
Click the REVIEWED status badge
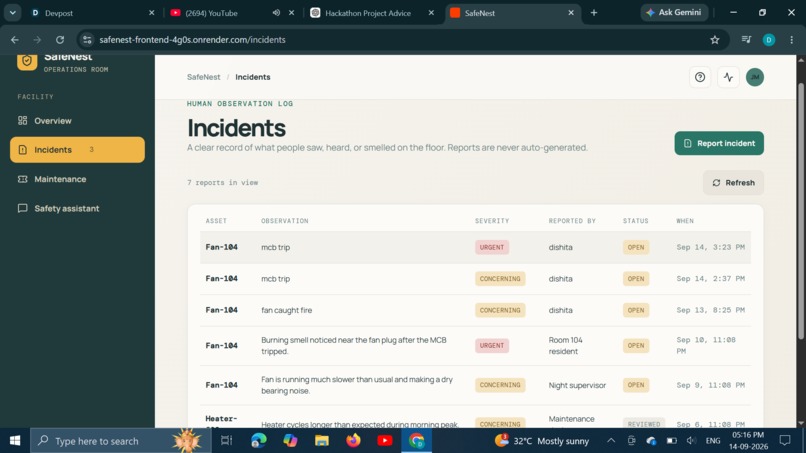click(644, 424)
